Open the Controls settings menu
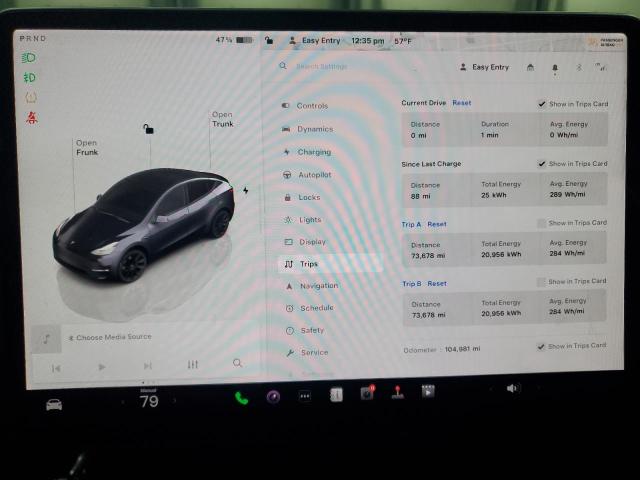 [x=305, y=106]
